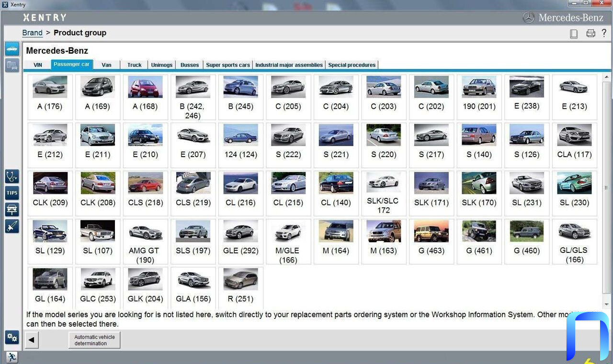Screen dimensions: 613x364
Task: Open the SLK (171) model
Action: [x=431, y=193]
